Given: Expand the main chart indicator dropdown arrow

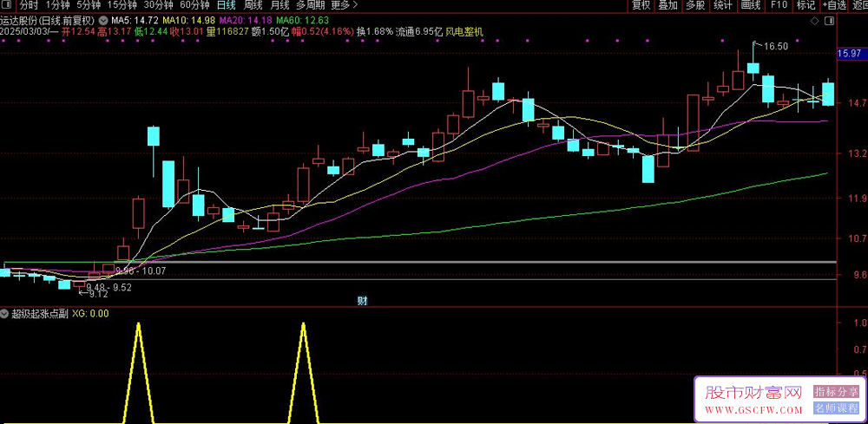Looking at the screenshot, I should (105, 19).
